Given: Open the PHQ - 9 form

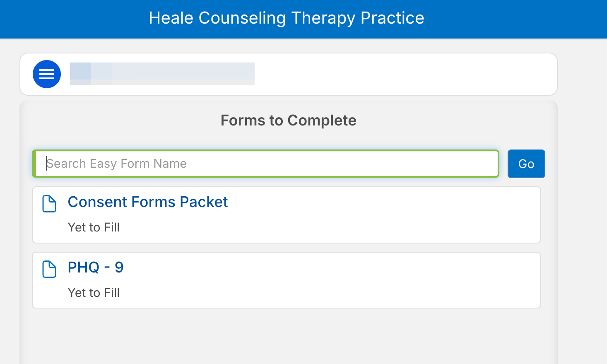Looking at the screenshot, I should [x=96, y=268].
